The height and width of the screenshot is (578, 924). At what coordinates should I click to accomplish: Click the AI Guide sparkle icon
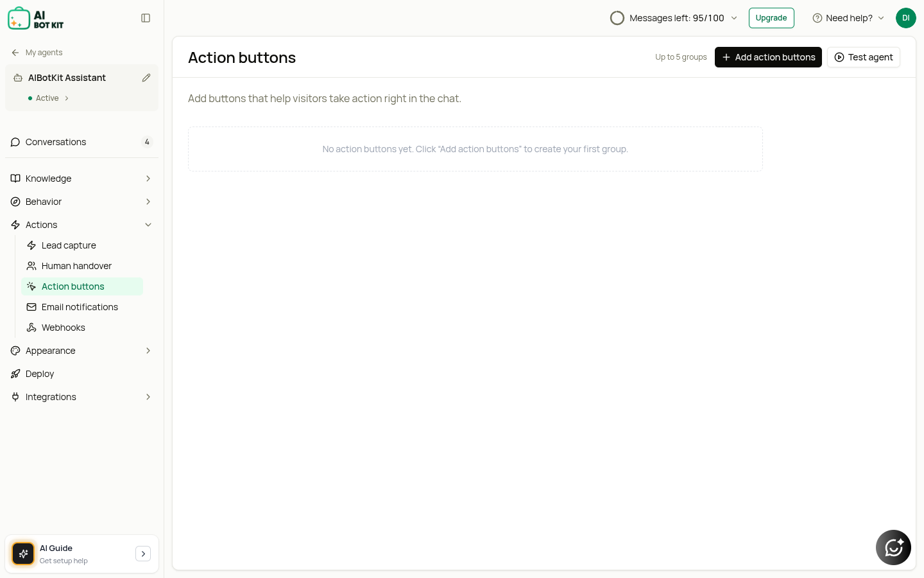click(23, 554)
